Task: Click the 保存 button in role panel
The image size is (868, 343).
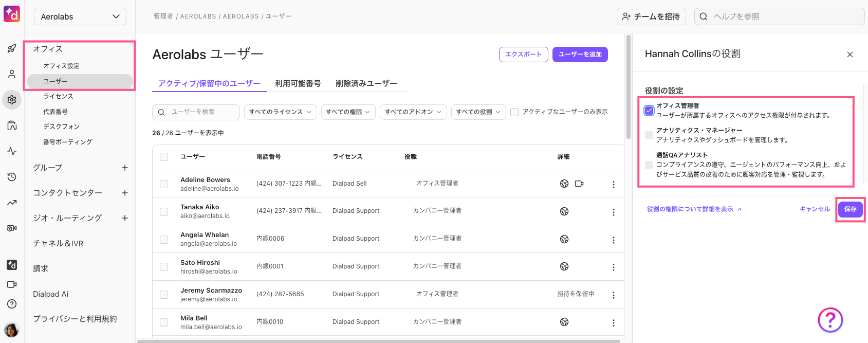Action: (851, 209)
